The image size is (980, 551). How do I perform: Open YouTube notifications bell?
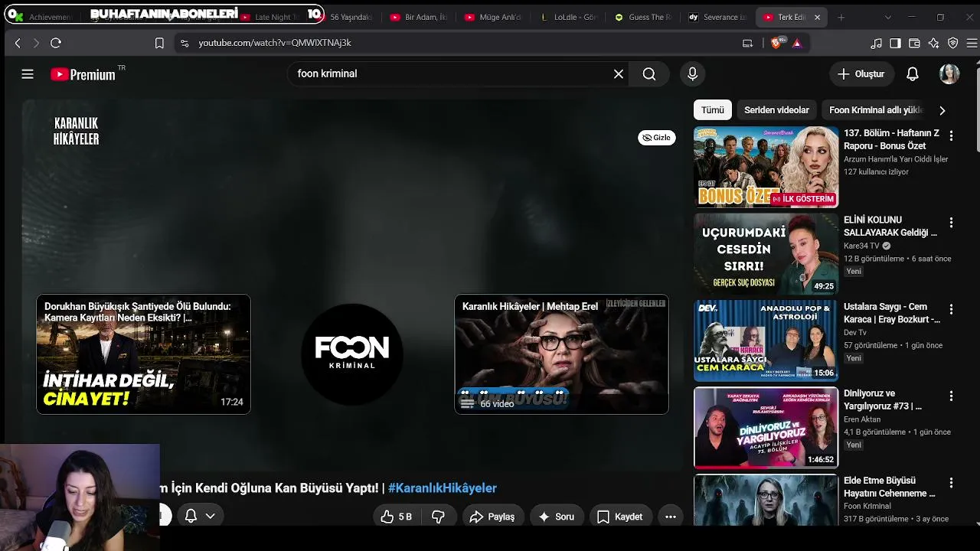click(x=913, y=74)
